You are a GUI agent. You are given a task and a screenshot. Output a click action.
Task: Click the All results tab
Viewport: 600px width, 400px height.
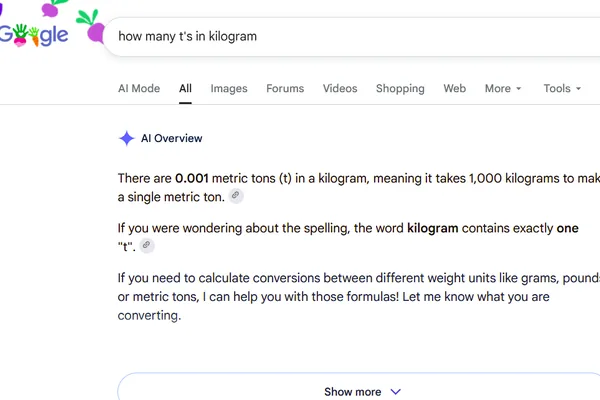coord(185,88)
